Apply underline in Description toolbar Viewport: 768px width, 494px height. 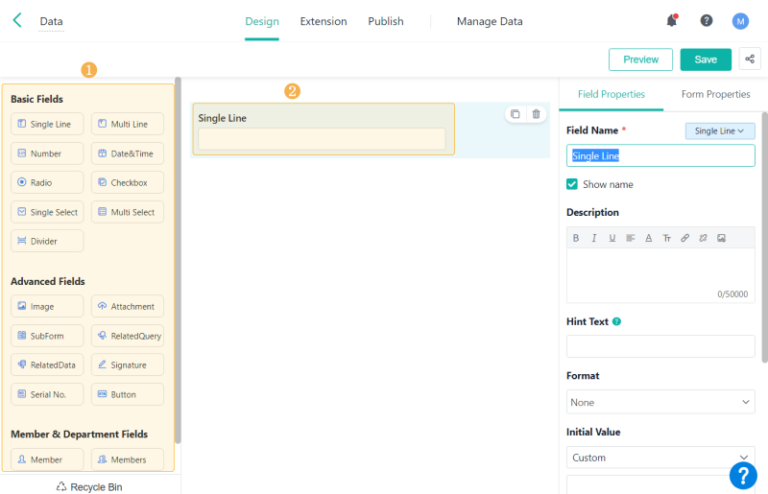coord(612,238)
